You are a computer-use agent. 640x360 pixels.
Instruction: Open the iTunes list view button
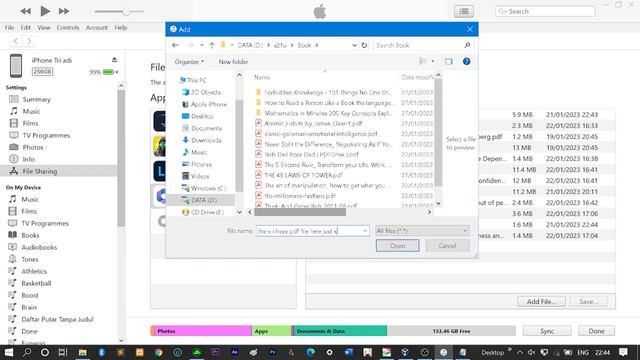tap(464, 11)
